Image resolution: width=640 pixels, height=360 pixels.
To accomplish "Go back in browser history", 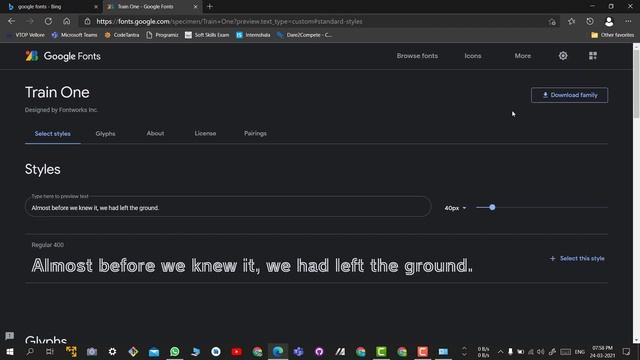I will 11,21.
